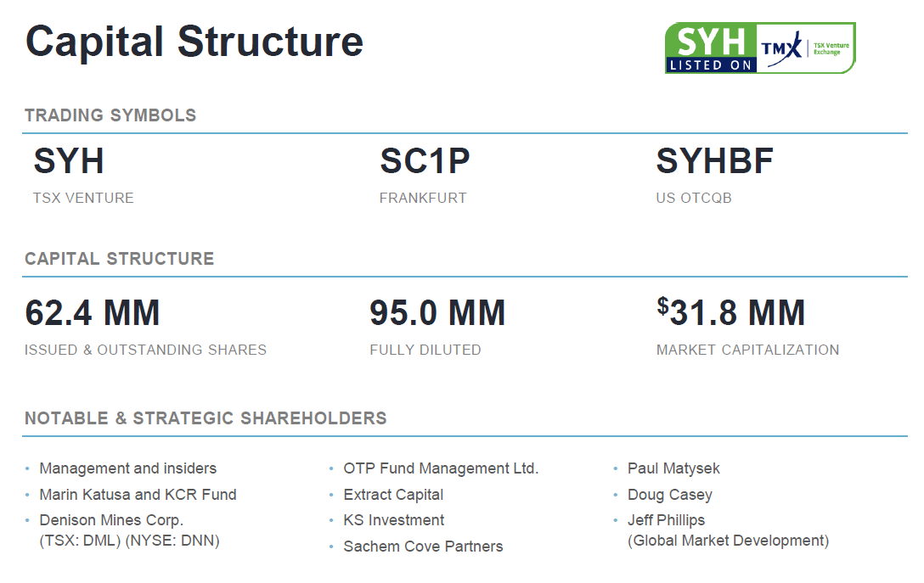Click the SC1P Frankfurt ticker symbol
The width and height of the screenshot is (924, 583).
pyautogui.click(x=425, y=161)
